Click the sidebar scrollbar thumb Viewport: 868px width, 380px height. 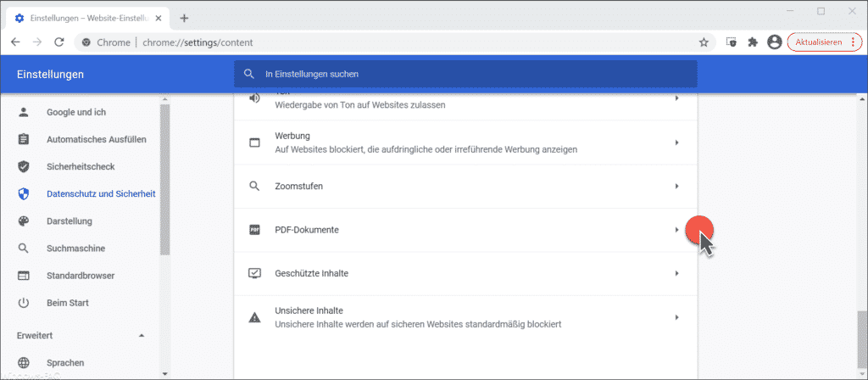164,180
